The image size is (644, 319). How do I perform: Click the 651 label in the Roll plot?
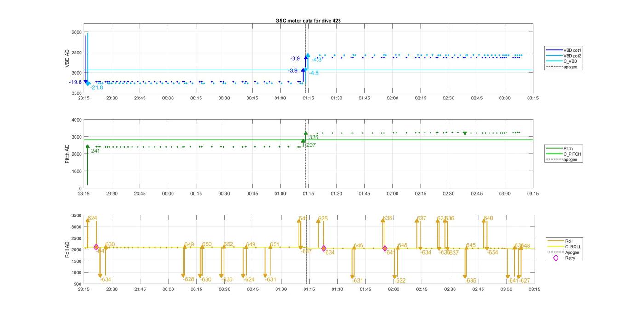coord(275,244)
